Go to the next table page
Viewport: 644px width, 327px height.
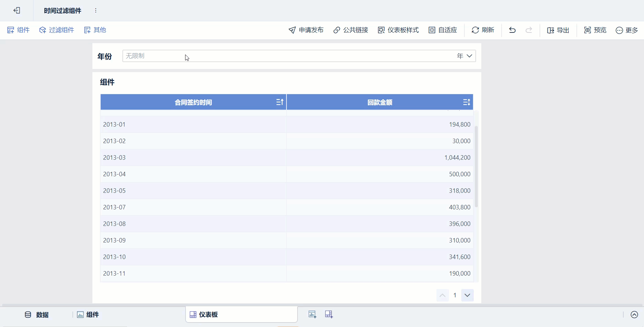pos(467,295)
